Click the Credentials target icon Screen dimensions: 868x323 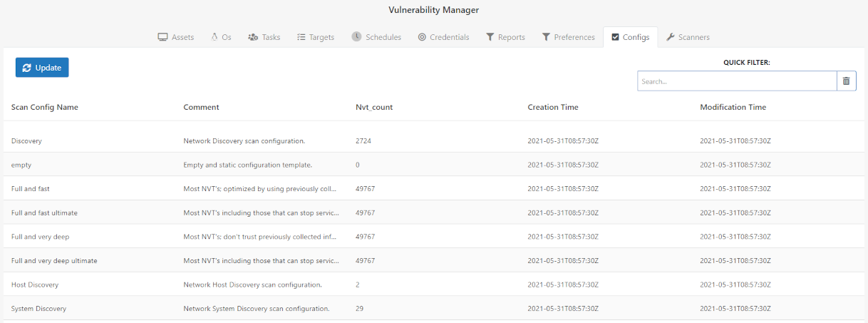pos(423,37)
